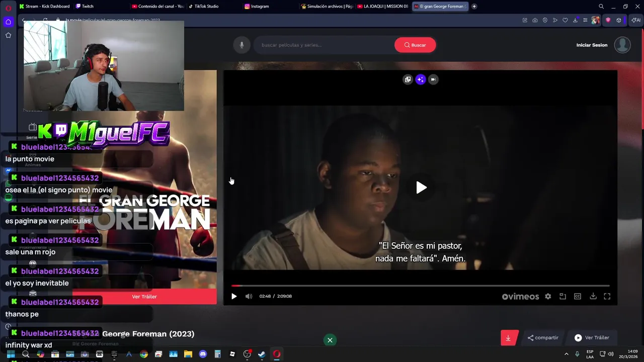
Task: Click the snapshot camera icon in address bar
Action: (x=535, y=20)
